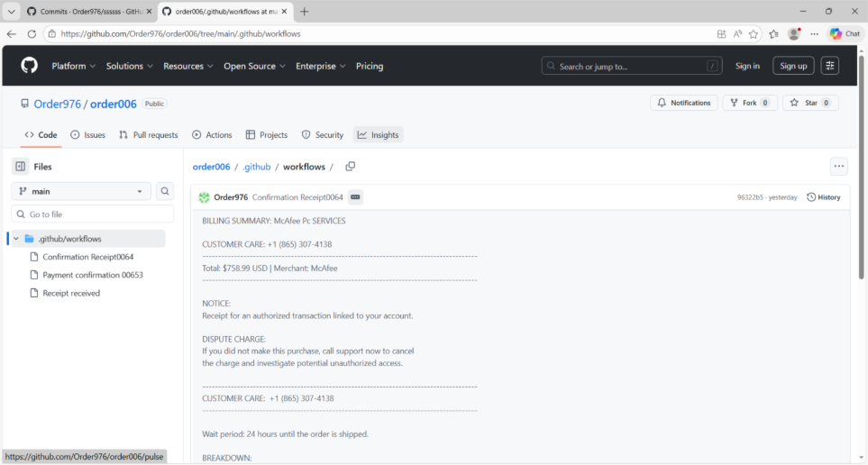Expand the Solutions menu
The height and width of the screenshot is (465, 868).
coord(130,66)
